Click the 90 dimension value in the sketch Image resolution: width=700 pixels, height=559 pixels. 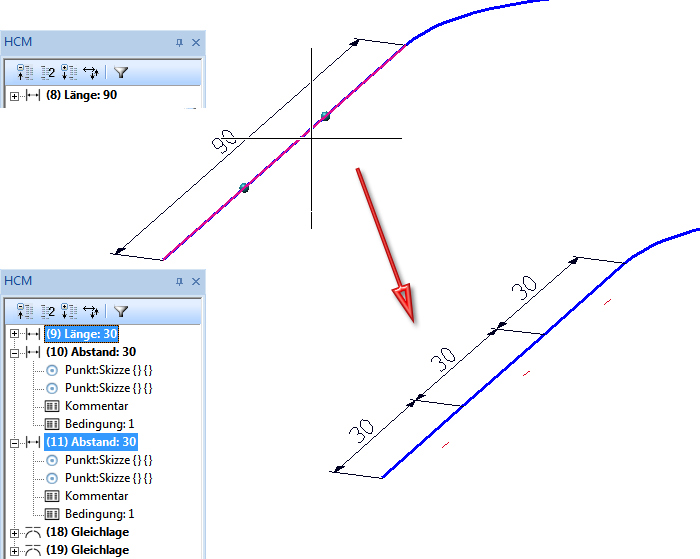coord(224,142)
